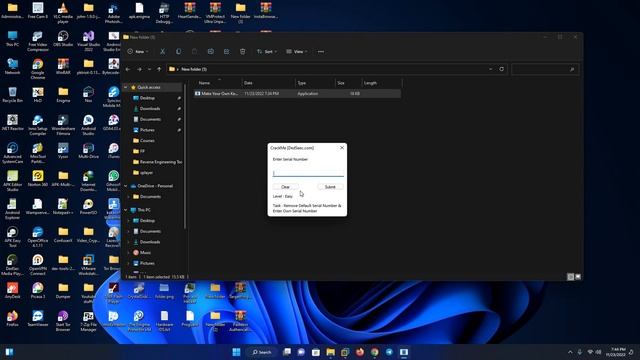
Task: Select Wondershare Filmora desktop icon
Action: [63, 124]
